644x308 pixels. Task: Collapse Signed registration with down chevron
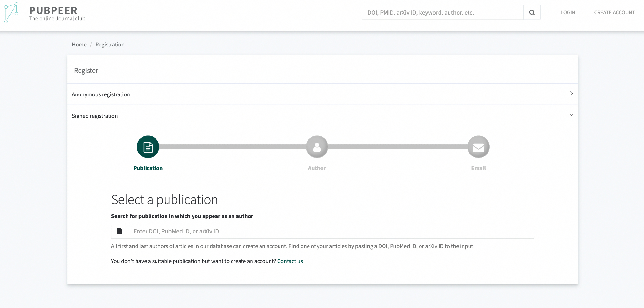571,115
